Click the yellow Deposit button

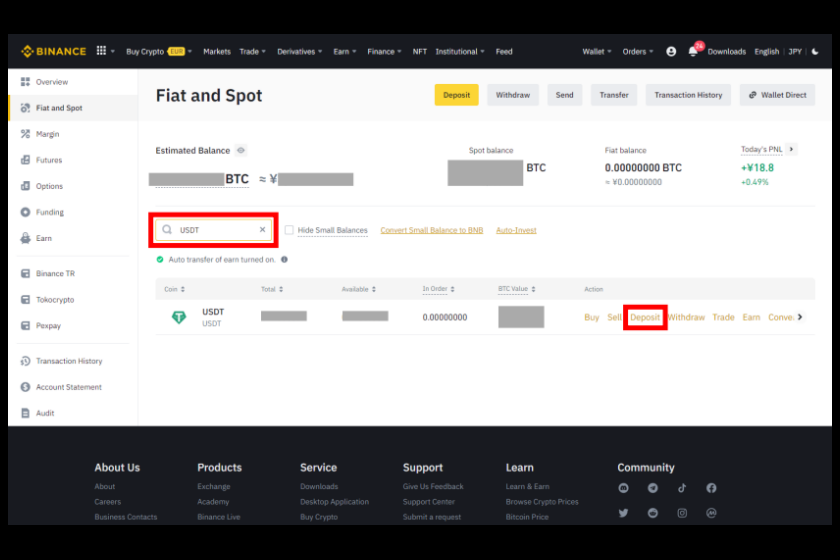click(456, 95)
